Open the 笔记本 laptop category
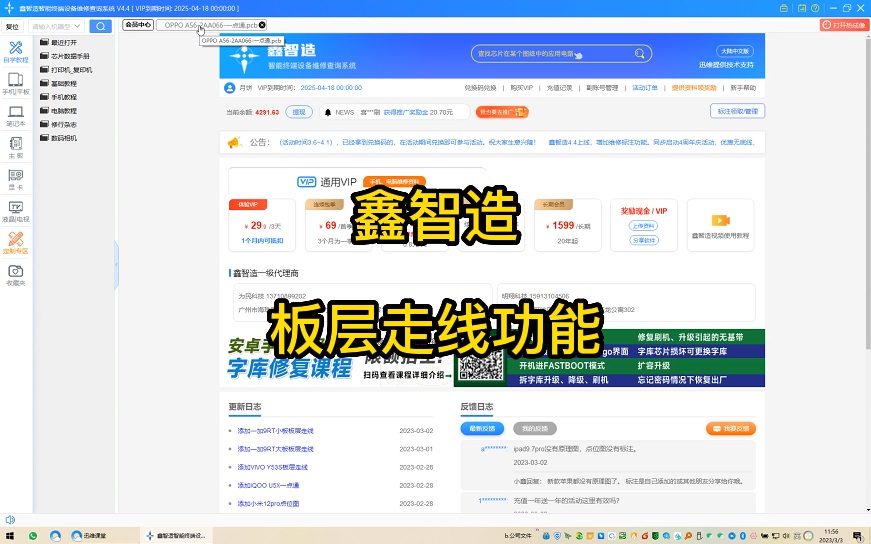 pos(15,114)
